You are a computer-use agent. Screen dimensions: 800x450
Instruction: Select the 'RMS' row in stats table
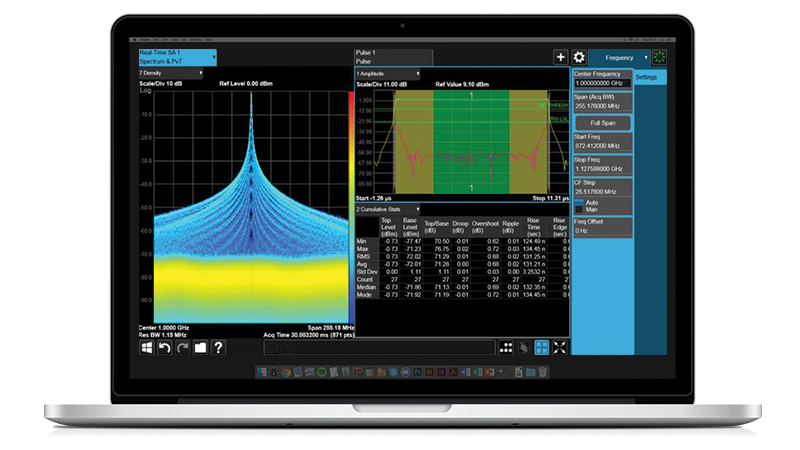[462, 257]
